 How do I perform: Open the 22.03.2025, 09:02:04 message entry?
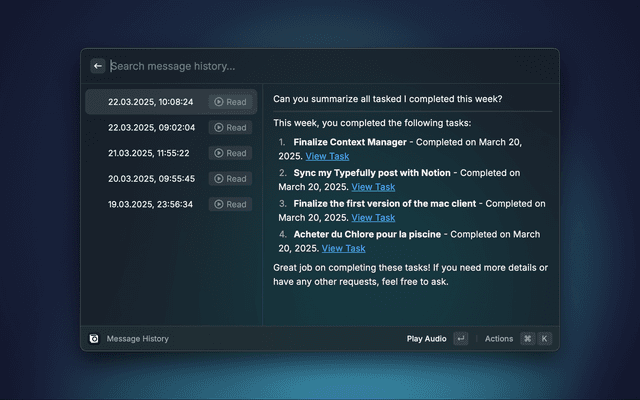[x=150, y=128]
